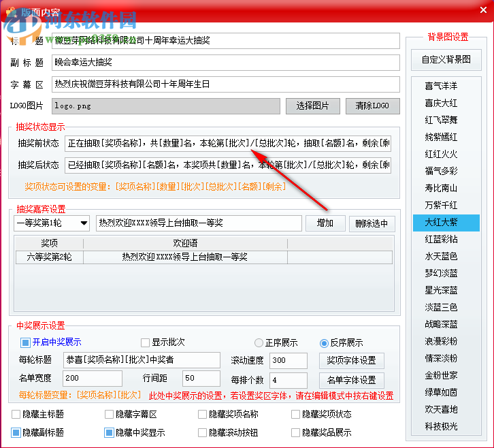Screen dimensions: 494x448
Task: Select the 万紫千红 background
Action: pos(446,205)
